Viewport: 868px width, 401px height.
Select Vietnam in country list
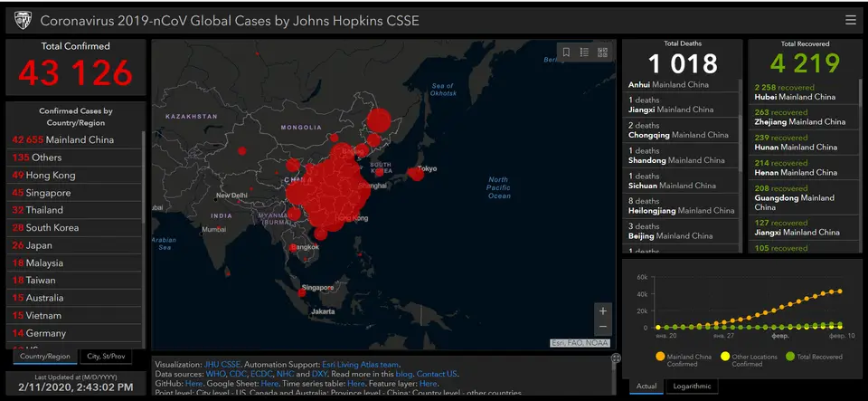click(74, 316)
